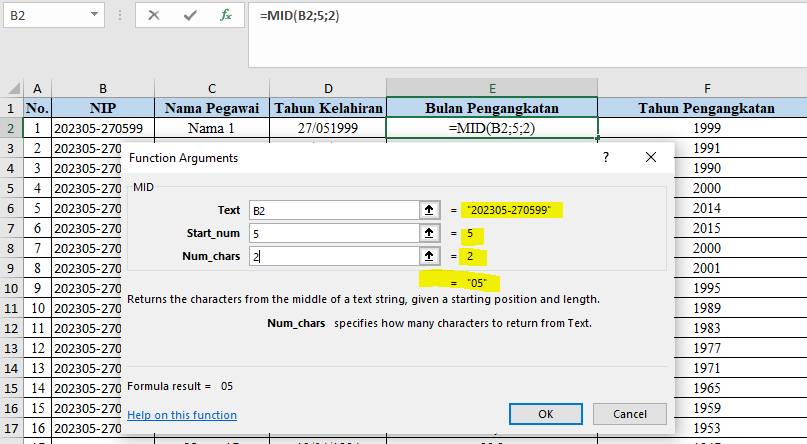Open Help on this function link

pos(182,415)
